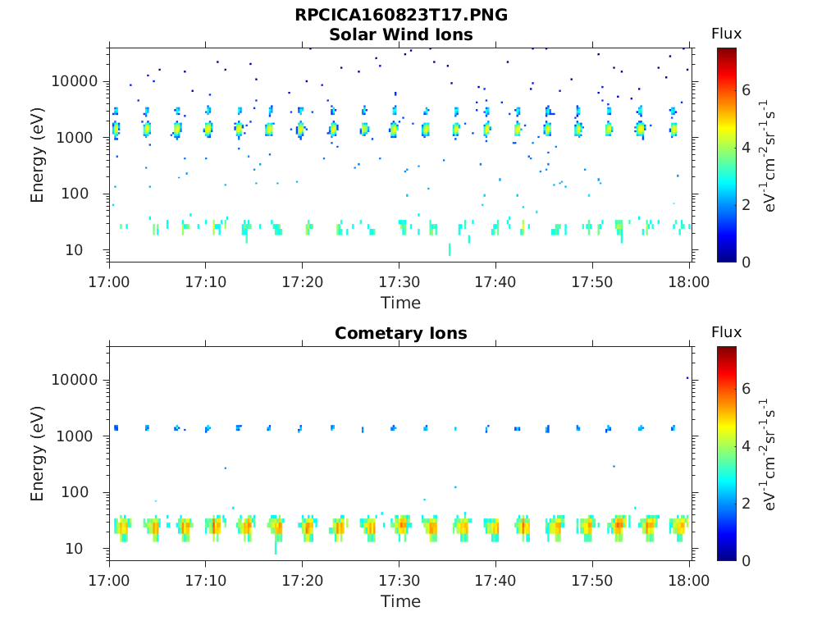Select the Solar Wind Ions plot title
The width and height of the screenshot is (840, 630).
point(400,34)
